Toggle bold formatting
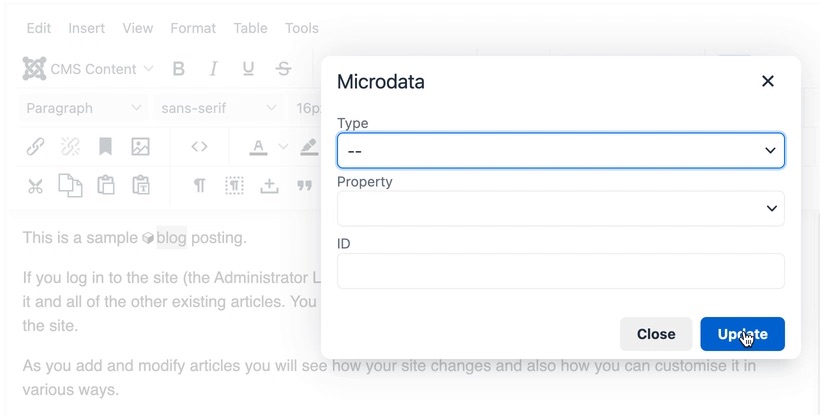Screen dimensions: 820x415 pyautogui.click(x=178, y=69)
